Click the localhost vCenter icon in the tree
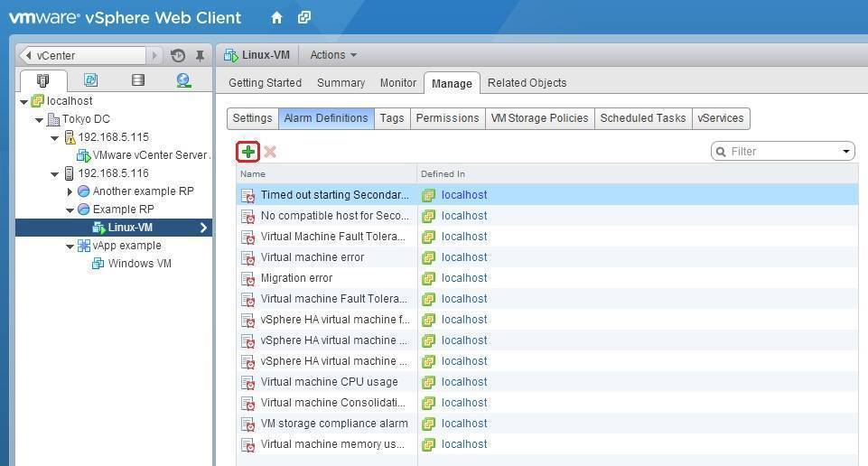868x466 pixels. [38, 101]
